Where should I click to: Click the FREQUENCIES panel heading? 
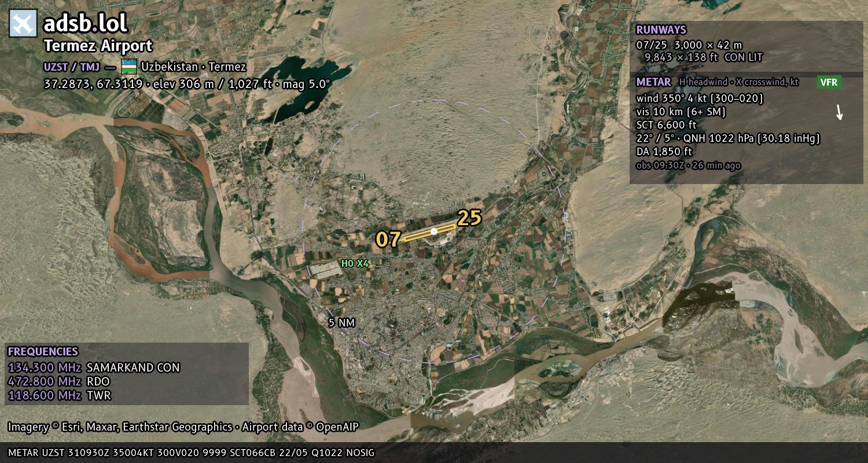(43, 352)
